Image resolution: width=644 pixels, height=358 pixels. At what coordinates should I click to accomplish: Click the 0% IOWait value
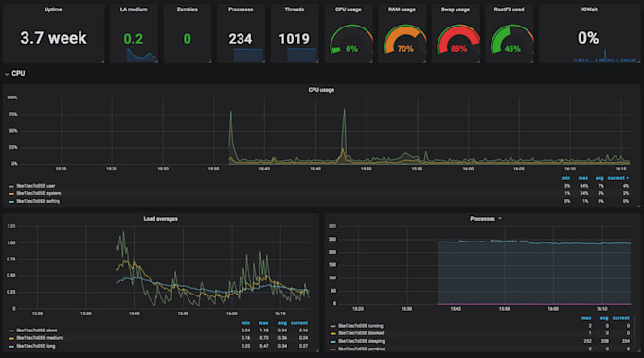588,38
